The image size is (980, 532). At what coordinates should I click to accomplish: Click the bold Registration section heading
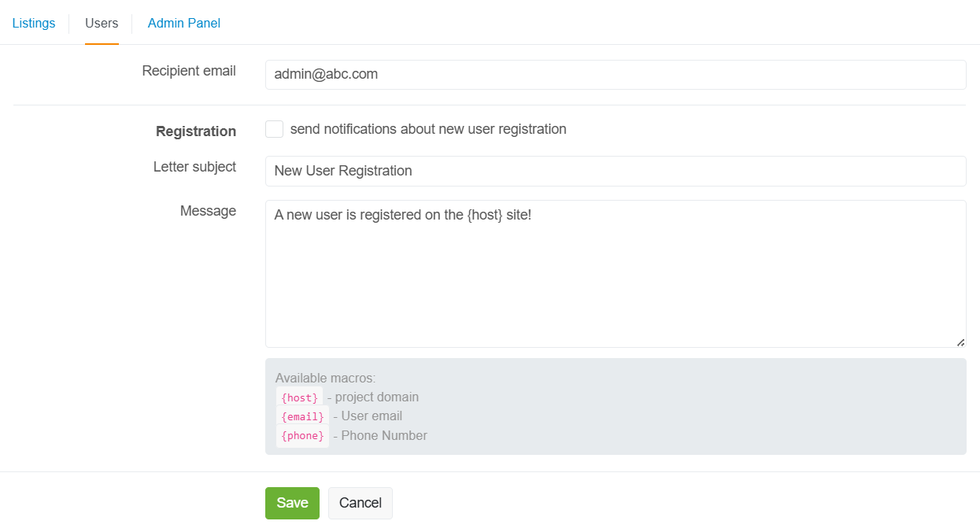coord(196,131)
